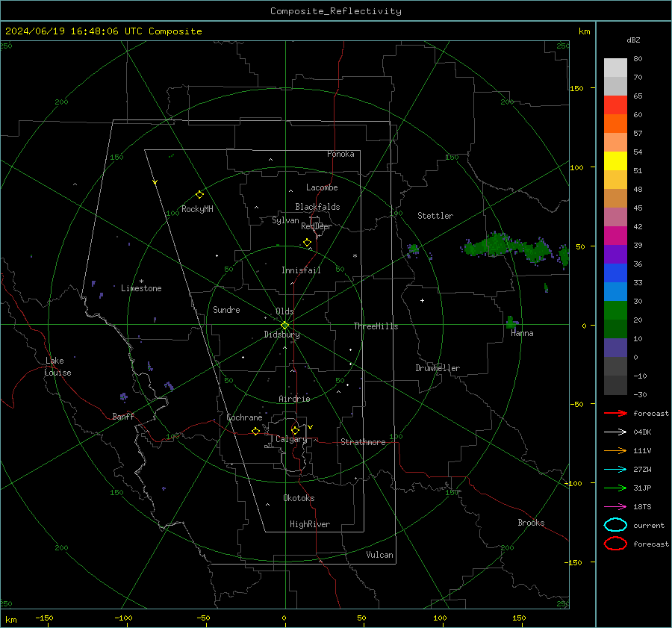Click the red forecast ellipse legend icon
The width and height of the screenshot is (672, 628).
(x=615, y=544)
